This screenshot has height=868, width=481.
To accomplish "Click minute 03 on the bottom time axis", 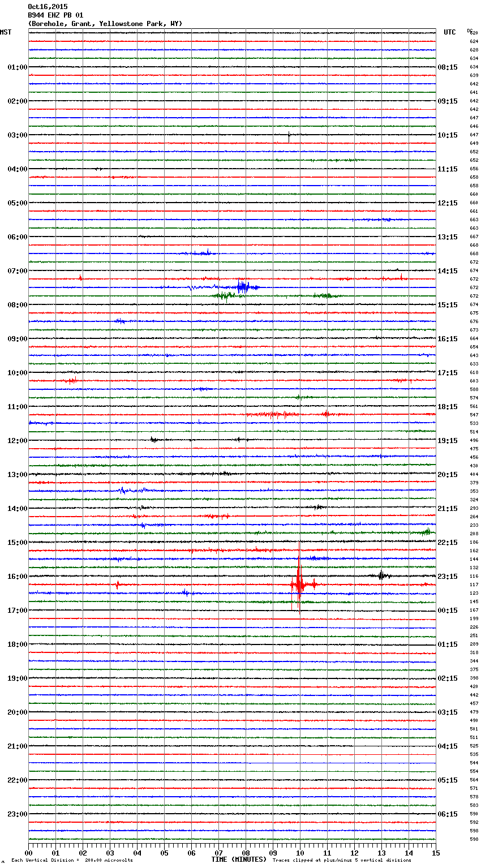I will pyautogui.click(x=110, y=853).
